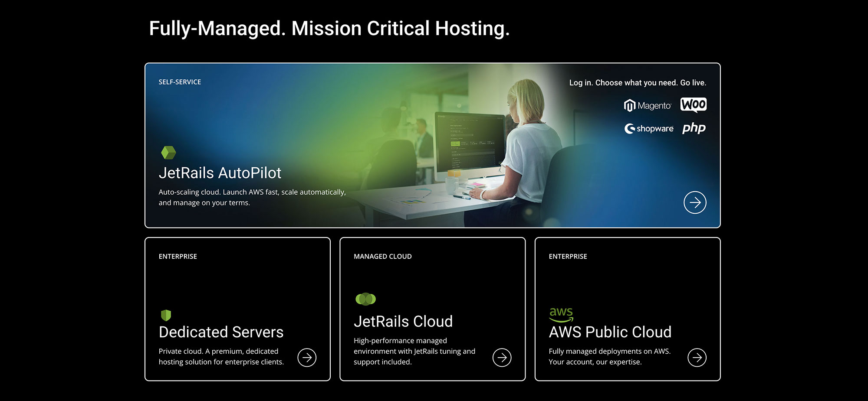The width and height of the screenshot is (868, 401).
Task: Click the JetRails AutoPilot arrow button
Action: (x=695, y=202)
